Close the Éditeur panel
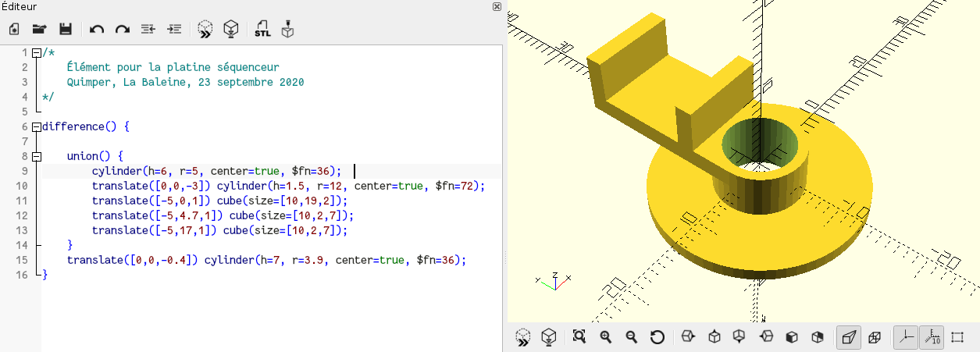 [497, 6]
